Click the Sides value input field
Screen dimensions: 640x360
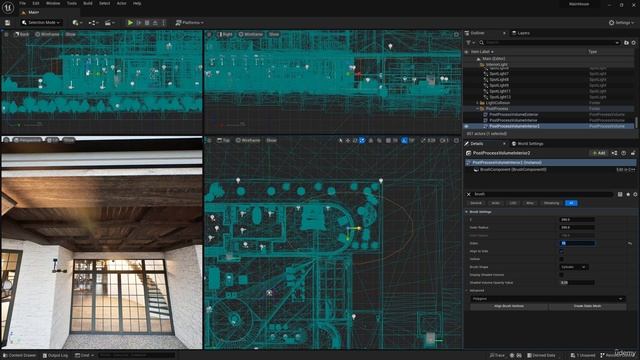pyautogui.click(x=577, y=243)
